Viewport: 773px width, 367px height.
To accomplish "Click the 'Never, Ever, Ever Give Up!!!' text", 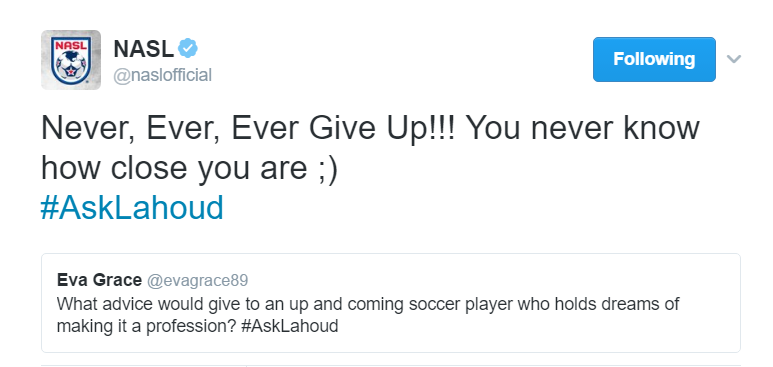I will (250, 129).
